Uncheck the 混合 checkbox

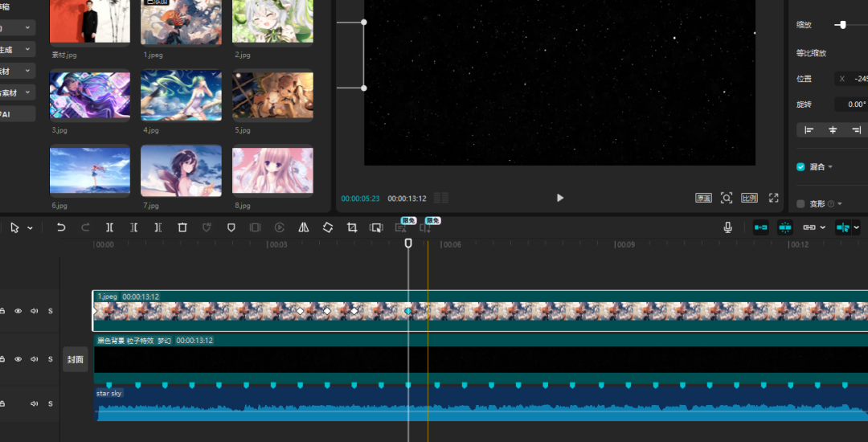point(800,167)
